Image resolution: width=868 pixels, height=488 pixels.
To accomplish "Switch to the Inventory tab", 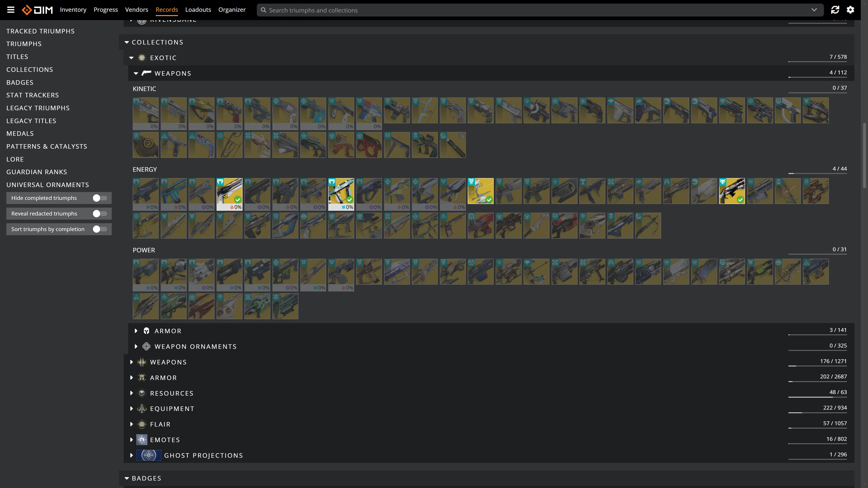I will (x=73, y=10).
